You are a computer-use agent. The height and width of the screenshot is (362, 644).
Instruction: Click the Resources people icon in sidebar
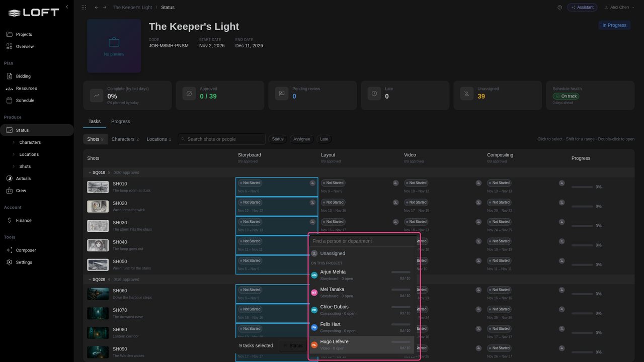(9, 88)
